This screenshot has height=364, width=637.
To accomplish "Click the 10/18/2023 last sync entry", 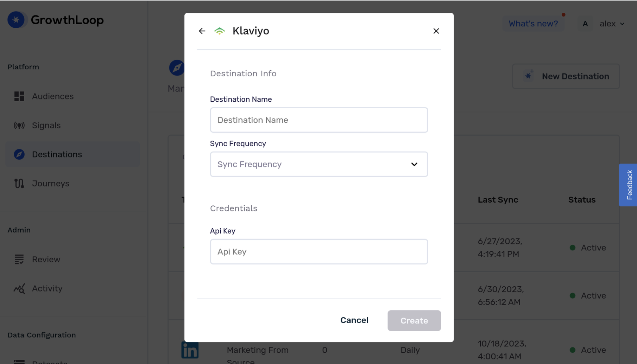I will 502,350.
